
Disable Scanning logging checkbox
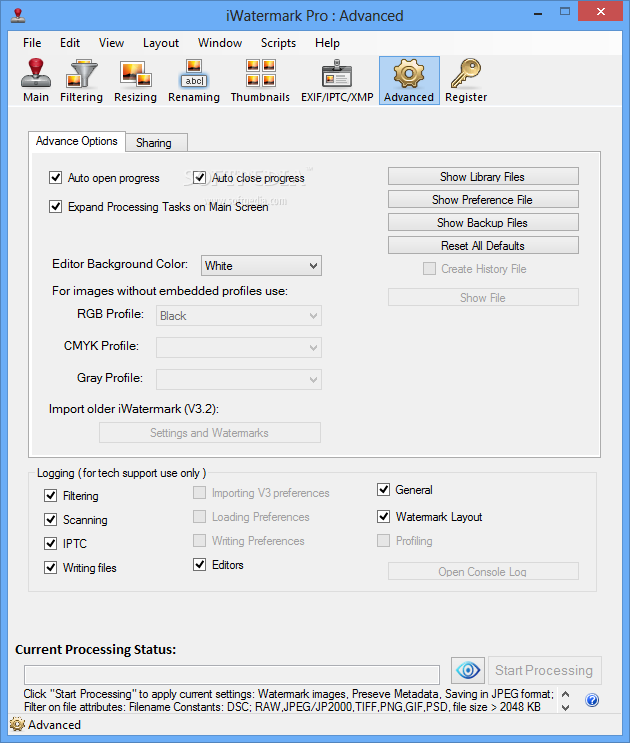tap(51, 520)
